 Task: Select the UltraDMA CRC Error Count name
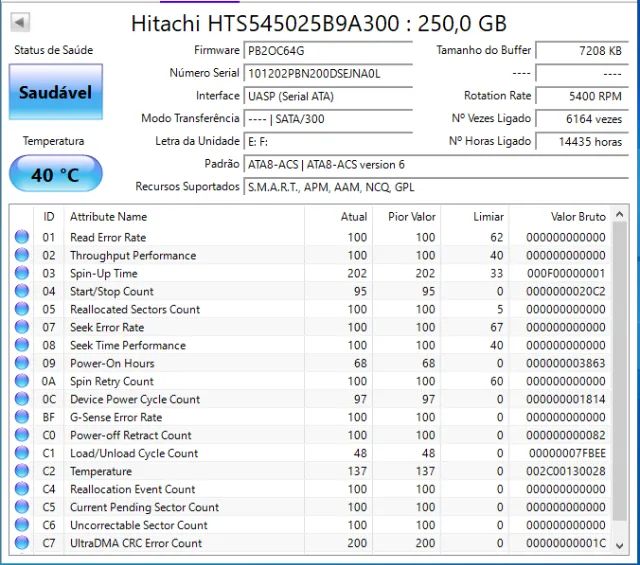136,543
